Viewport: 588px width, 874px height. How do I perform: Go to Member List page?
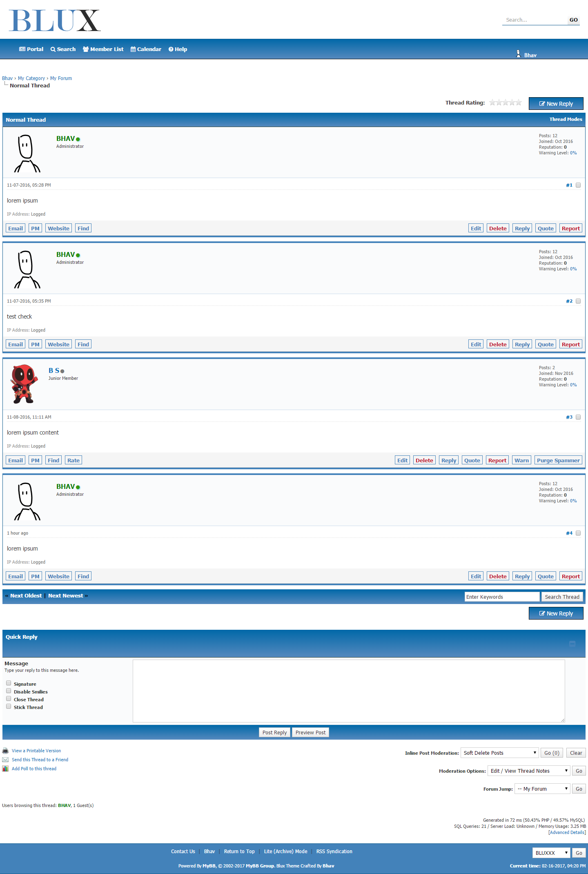click(x=103, y=49)
